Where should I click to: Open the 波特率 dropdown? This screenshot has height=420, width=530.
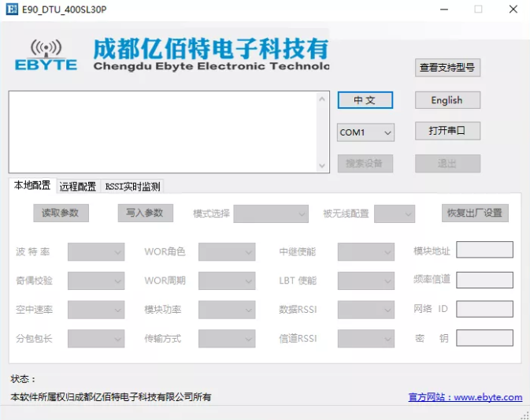coord(96,252)
